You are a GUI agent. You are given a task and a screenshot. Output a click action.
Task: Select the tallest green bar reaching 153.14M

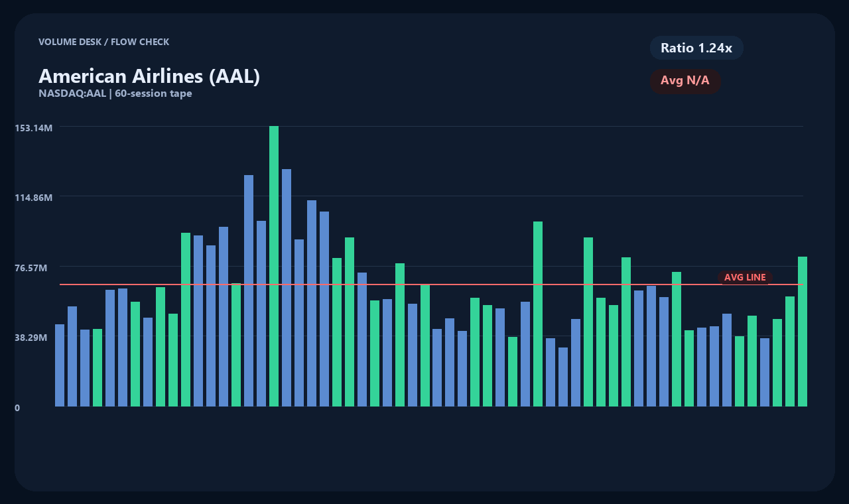click(274, 266)
